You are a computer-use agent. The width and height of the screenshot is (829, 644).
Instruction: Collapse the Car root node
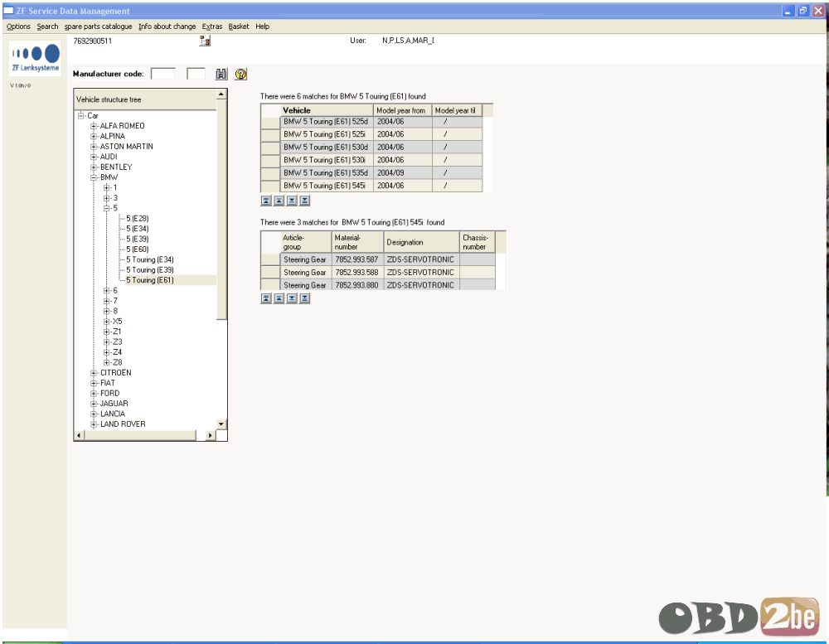tap(81, 115)
